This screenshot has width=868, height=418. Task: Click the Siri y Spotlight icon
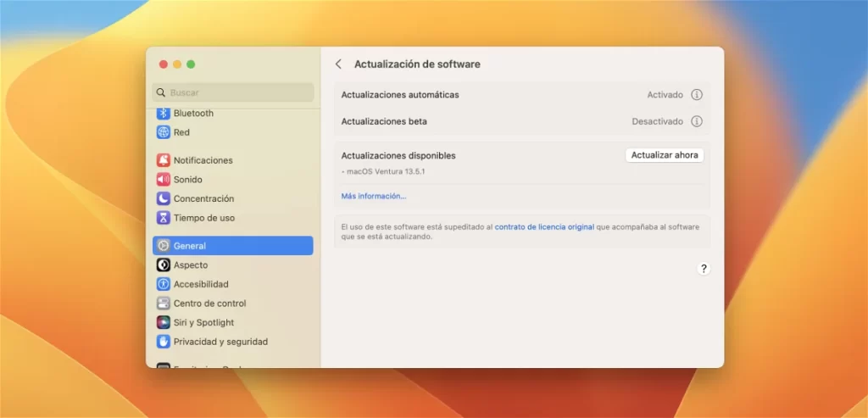[164, 322]
